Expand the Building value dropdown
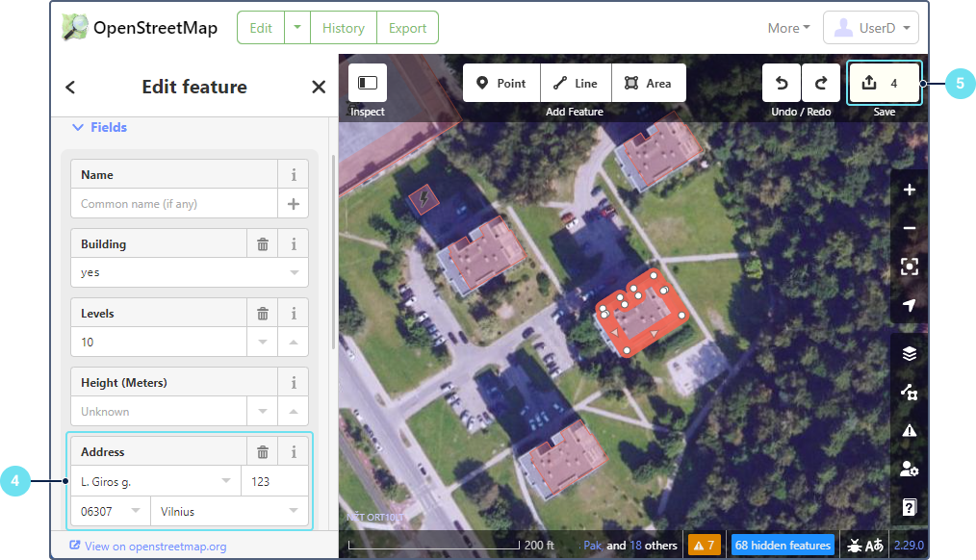The height and width of the screenshot is (560, 976). (294, 273)
